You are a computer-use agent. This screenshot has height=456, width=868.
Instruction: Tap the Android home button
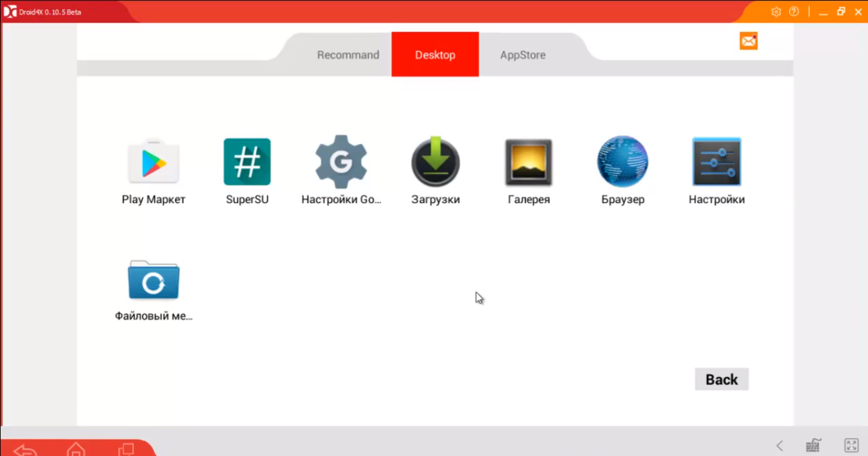(76, 449)
